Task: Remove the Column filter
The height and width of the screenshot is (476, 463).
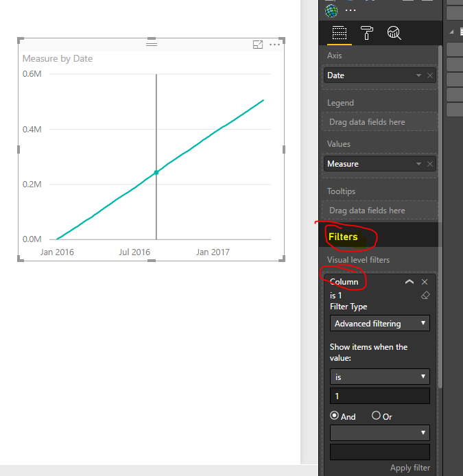Action: 425,282
